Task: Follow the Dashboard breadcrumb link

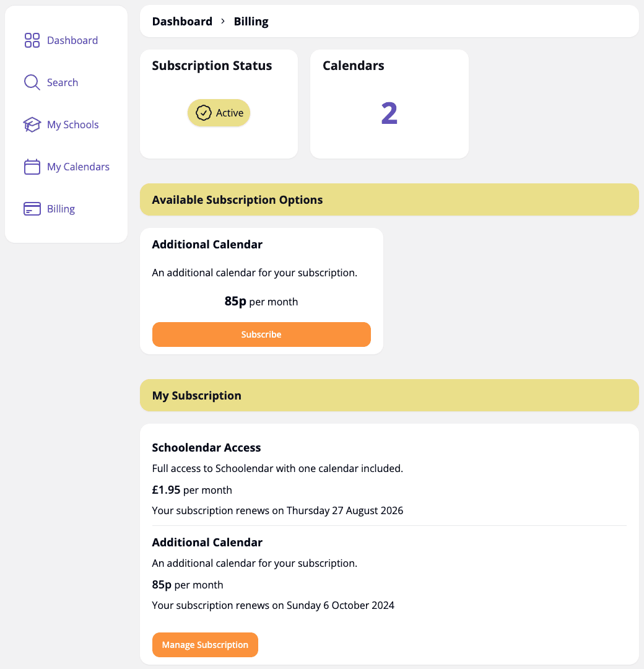Action: [182, 22]
